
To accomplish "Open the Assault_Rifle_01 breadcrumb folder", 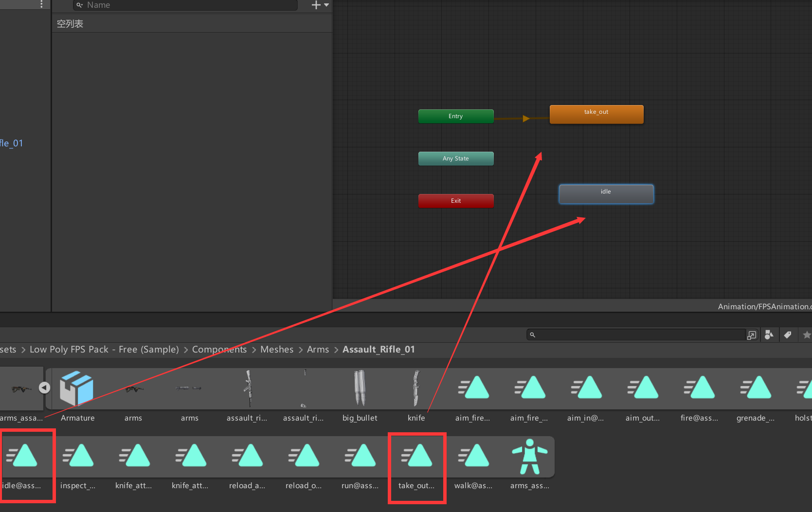I will (379, 349).
